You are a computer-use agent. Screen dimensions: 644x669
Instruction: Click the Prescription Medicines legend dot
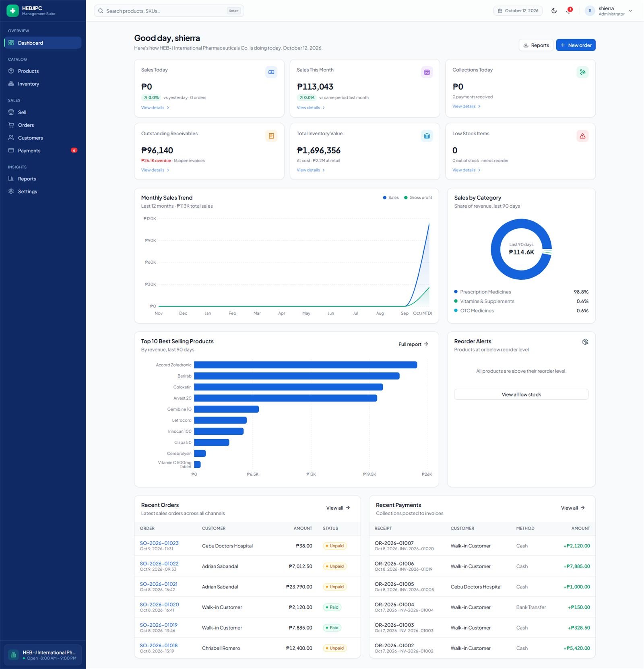coord(456,292)
